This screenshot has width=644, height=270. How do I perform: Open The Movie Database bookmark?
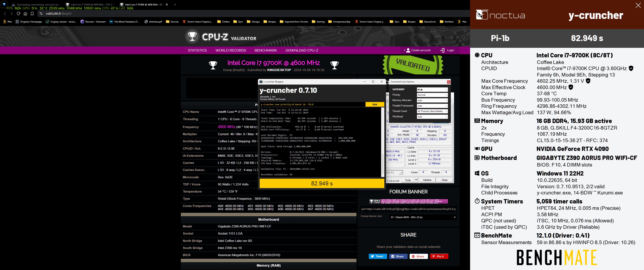click(x=124, y=22)
